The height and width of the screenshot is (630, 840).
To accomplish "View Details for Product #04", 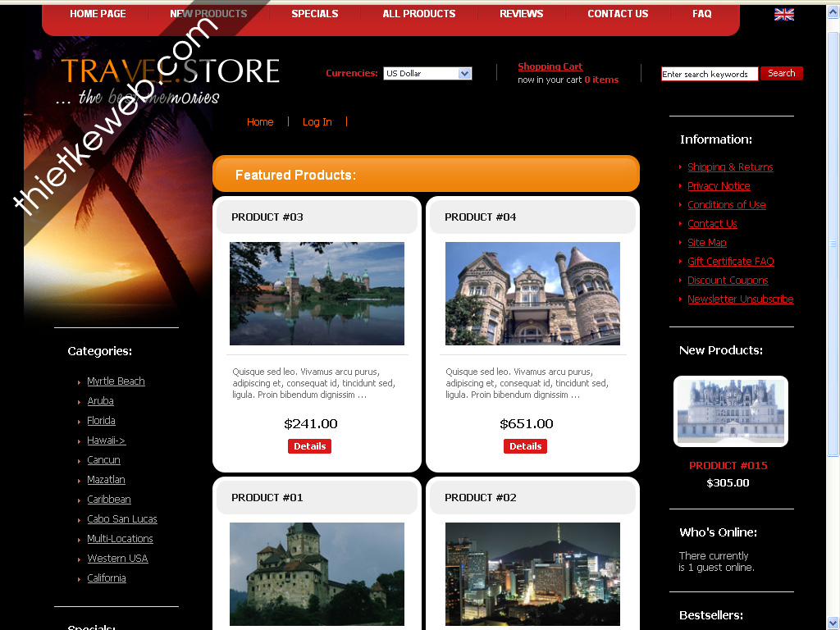I will pos(525,446).
